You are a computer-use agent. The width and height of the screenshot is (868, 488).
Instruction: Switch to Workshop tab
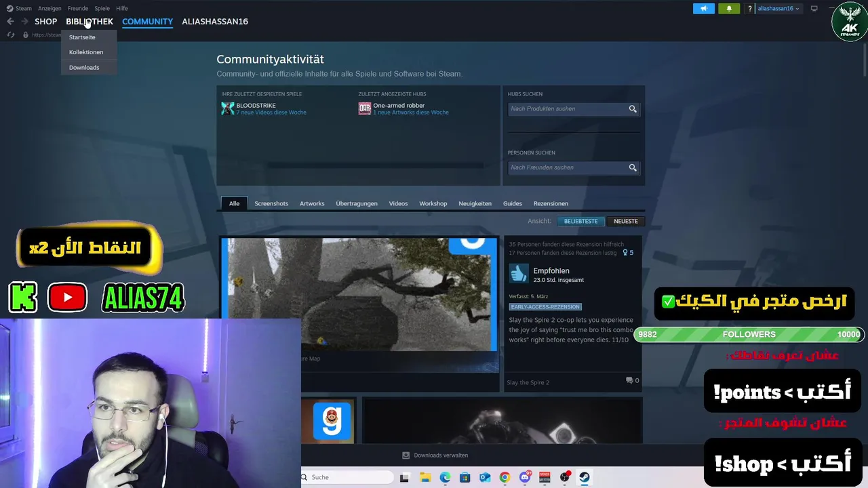pyautogui.click(x=433, y=203)
